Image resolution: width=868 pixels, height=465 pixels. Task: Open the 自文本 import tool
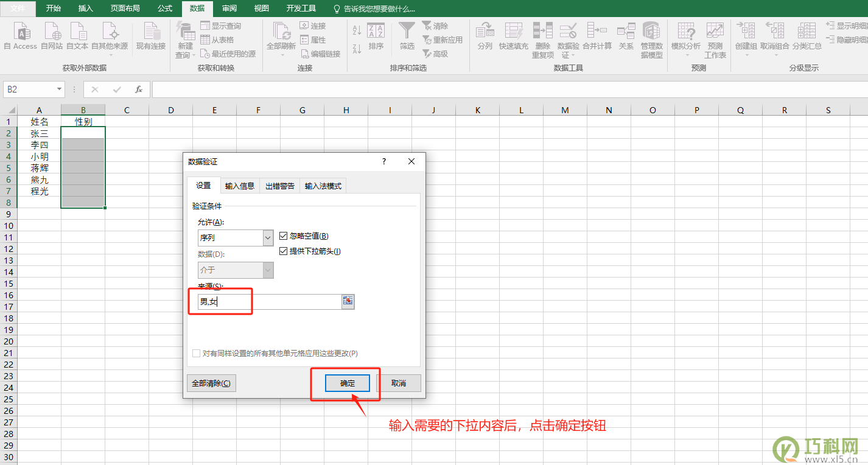pos(77,35)
